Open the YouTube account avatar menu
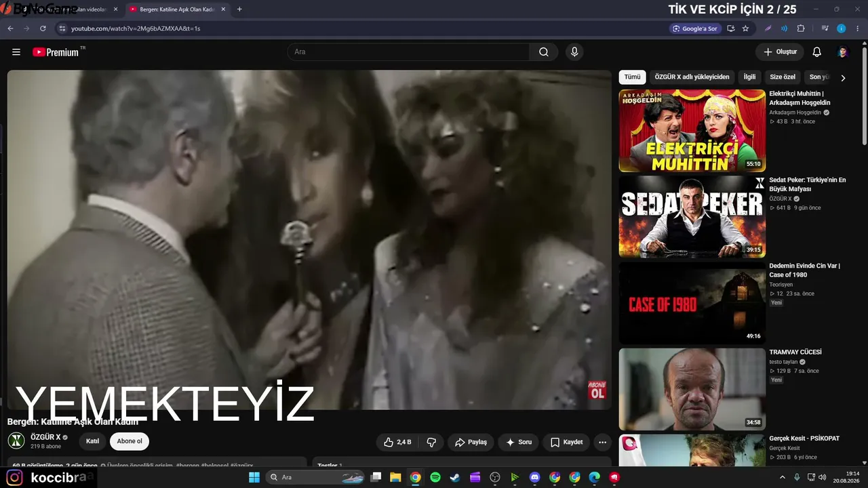The image size is (868, 488). (x=843, y=52)
